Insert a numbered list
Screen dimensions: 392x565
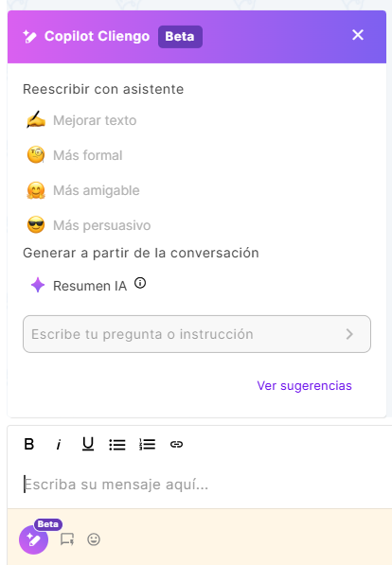click(147, 445)
